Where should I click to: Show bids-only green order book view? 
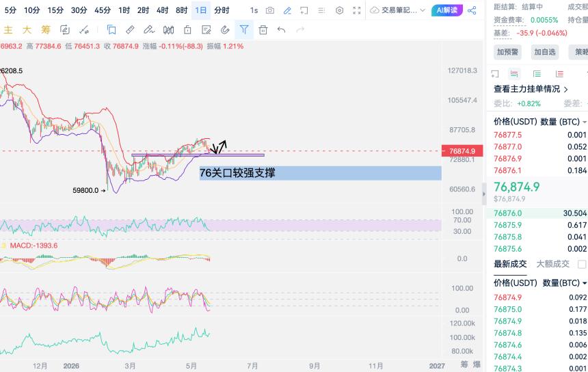coord(537,74)
